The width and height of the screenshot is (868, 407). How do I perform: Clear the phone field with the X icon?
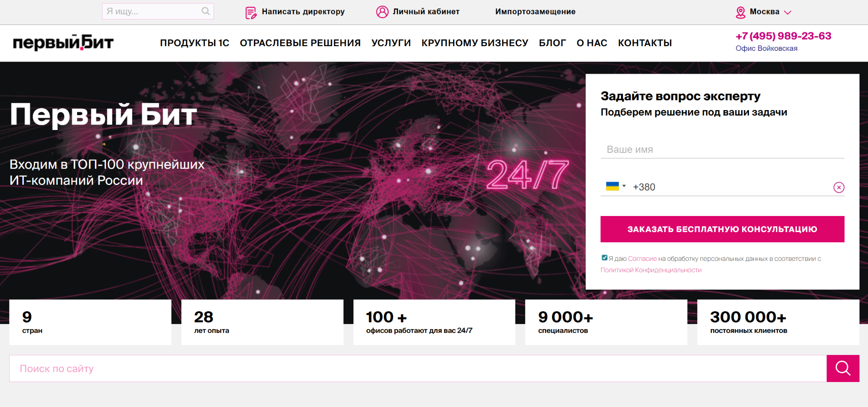pos(839,187)
